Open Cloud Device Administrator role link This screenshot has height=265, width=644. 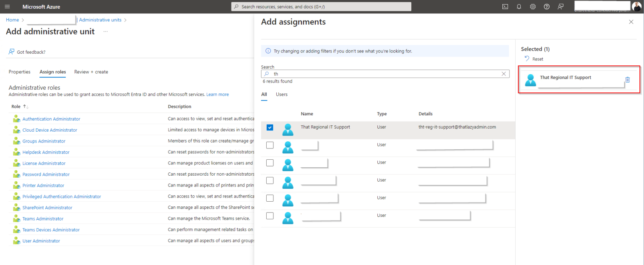pyautogui.click(x=50, y=130)
